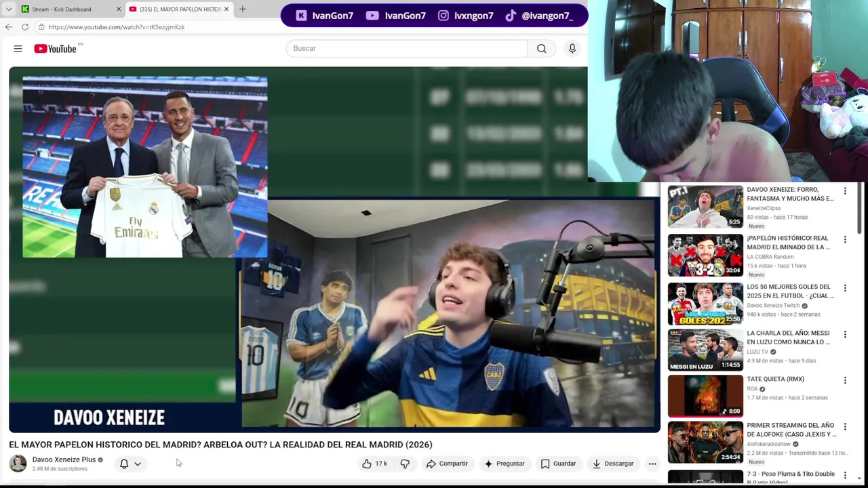Screen dimensions: 868x488
Task: Open the ¡PAPELÓN HISTÓRICO! REAL MADRID thumbnail
Action: 705,256
